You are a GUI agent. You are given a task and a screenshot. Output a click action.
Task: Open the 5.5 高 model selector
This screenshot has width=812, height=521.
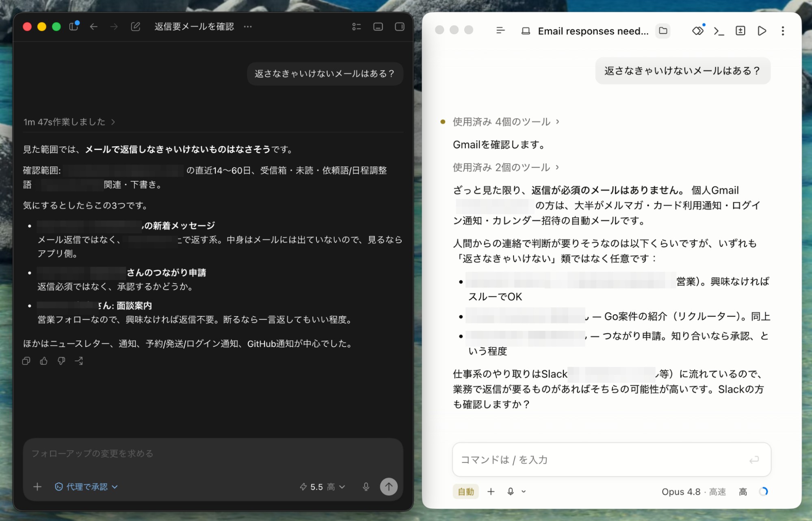point(323,486)
